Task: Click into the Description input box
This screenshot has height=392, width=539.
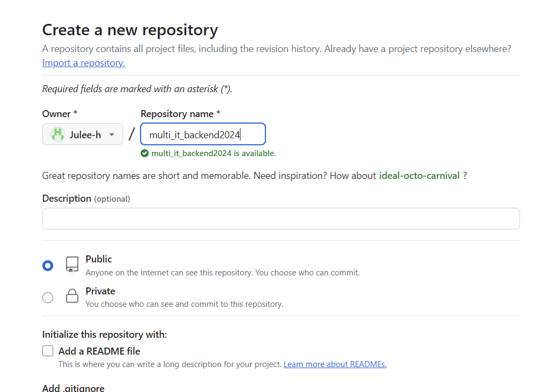Action: point(281,219)
